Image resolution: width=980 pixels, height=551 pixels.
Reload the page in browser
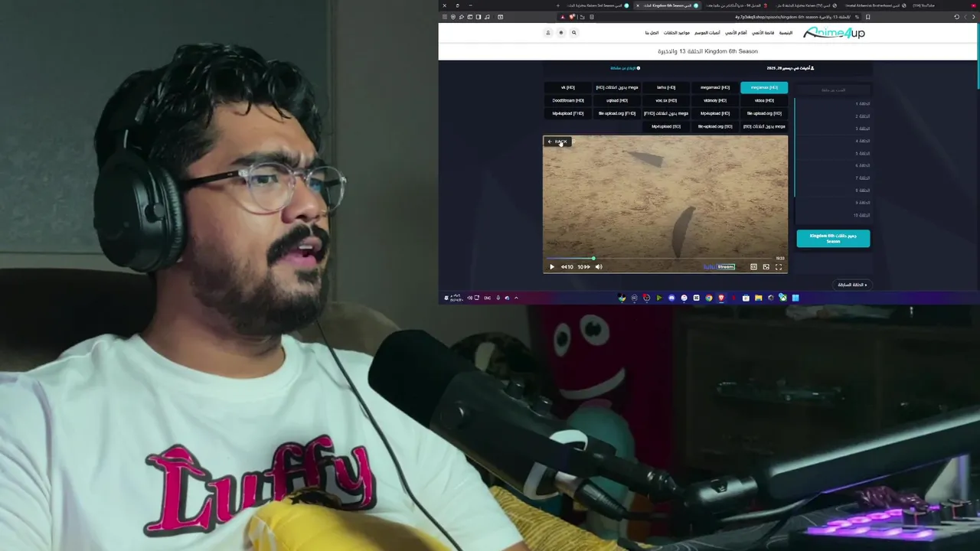[957, 17]
